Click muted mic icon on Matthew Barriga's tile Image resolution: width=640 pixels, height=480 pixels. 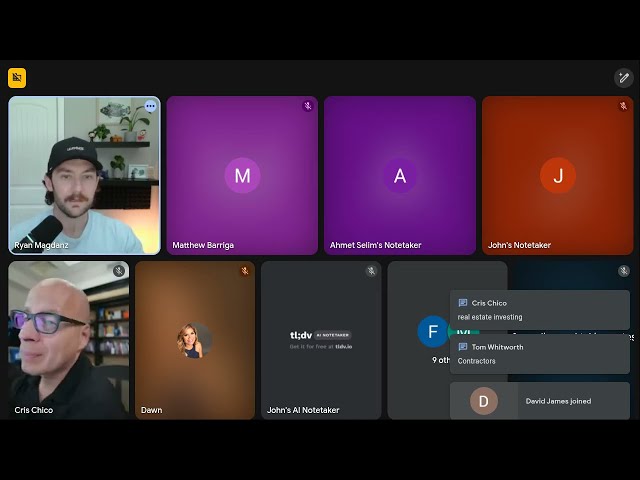(x=308, y=106)
